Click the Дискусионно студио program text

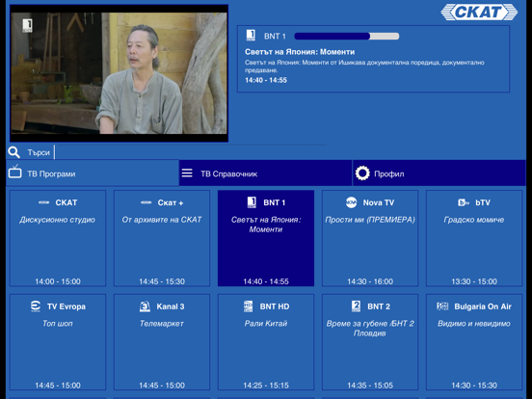tap(57, 220)
